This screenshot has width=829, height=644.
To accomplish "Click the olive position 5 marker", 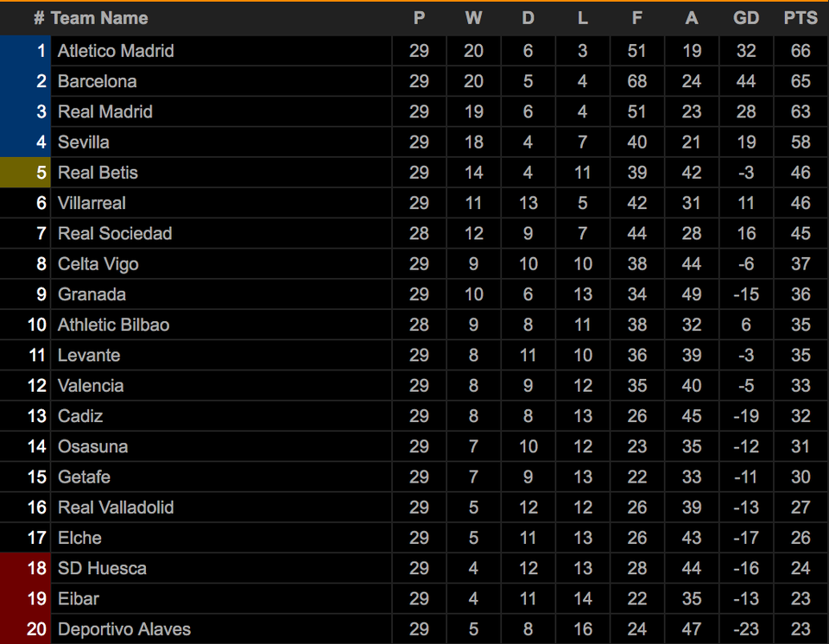I will click(x=26, y=173).
